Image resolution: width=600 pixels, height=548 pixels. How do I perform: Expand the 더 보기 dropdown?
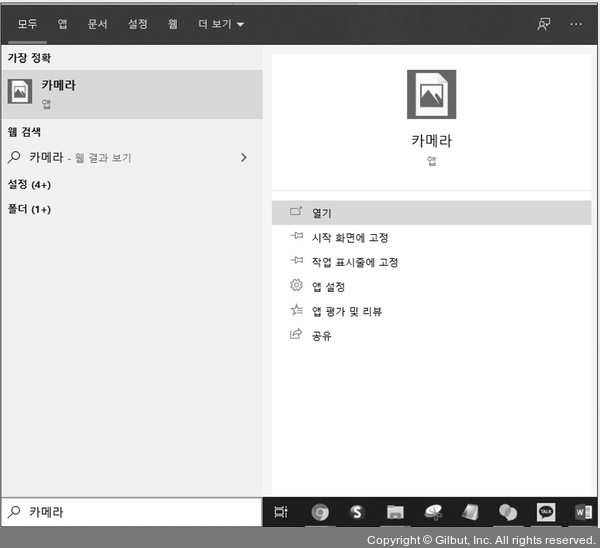221,24
